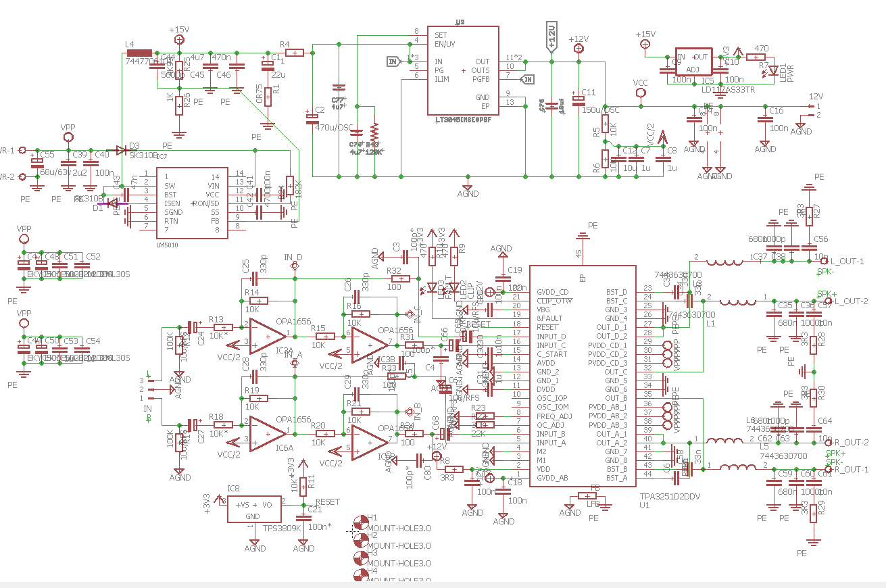The image size is (886, 588).
Task: Click the L_OUT-1 output label
Action: click(847, 261)
